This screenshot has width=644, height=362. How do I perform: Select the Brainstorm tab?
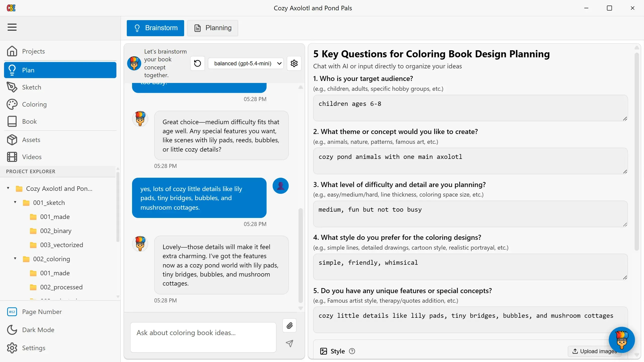click(x=155, y=28)
